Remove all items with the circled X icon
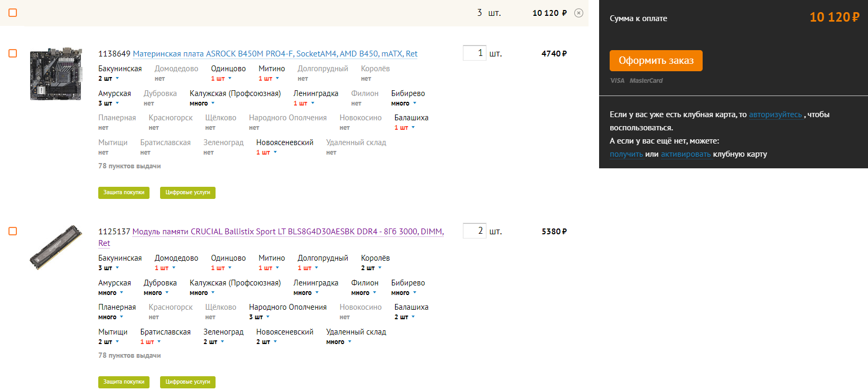868x391 pixels. 578,13
